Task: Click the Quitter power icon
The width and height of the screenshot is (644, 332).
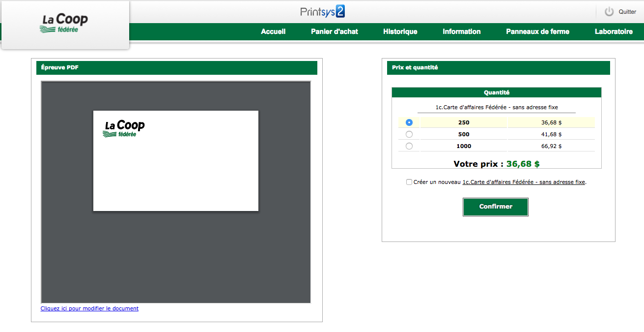Action: point(609,12)
